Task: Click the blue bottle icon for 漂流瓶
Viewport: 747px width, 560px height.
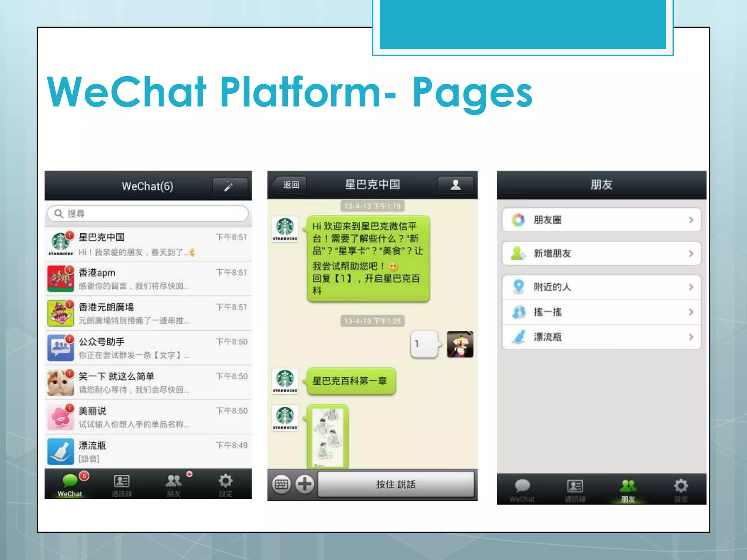Action: [x=61, y=451]
